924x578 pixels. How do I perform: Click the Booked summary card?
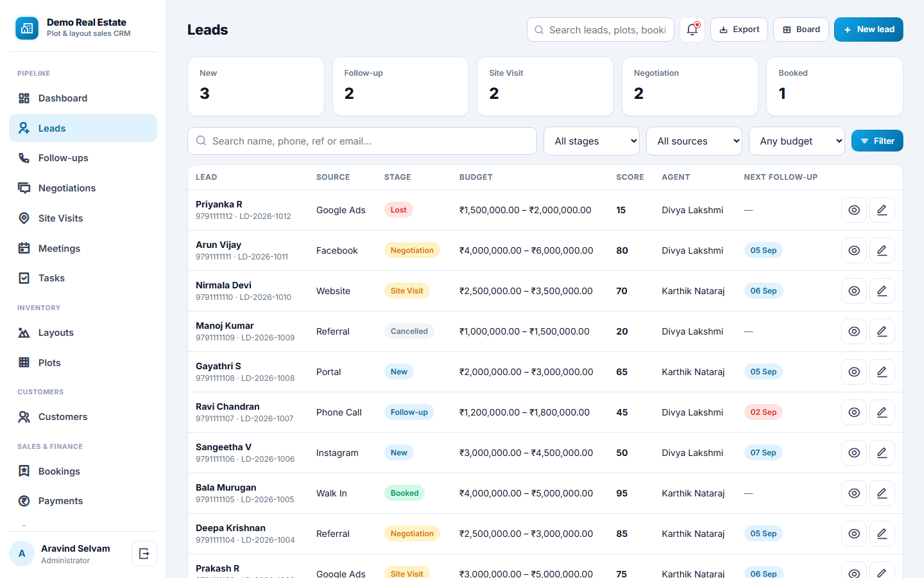tap(835, 87)
